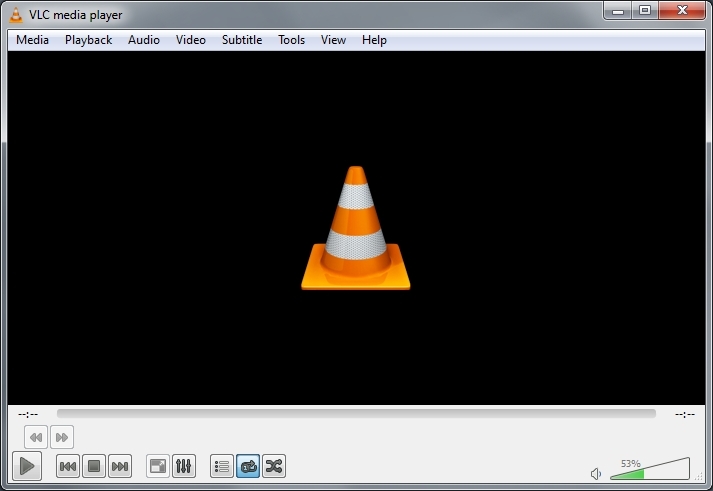Expand the Tools menu
This screenshot has height=491, width=713.
(291, 40)
